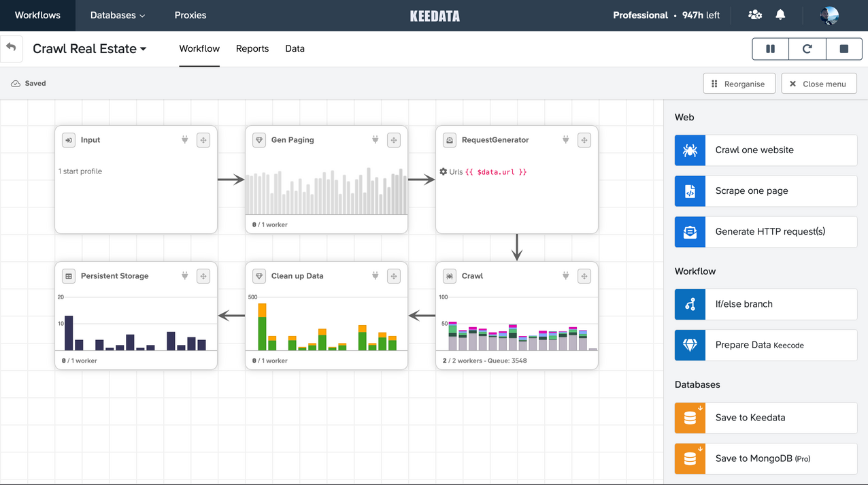Click the Crawl node spider icon
Viewport: 868px width, 485px height.
coord(450,276)
